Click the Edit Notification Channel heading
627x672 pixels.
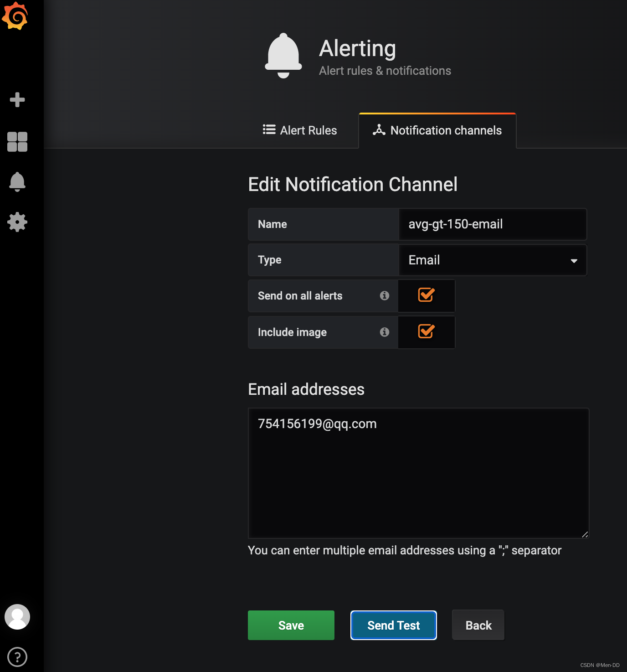353,185
